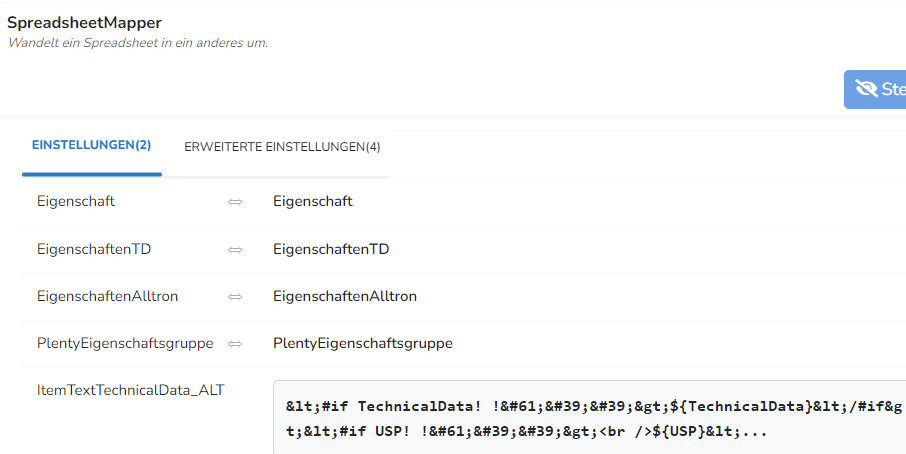906x454 pixels.
Task: Select the PlentyEigenschaftsgruppe source label
Action: click(x=125, y=343)
